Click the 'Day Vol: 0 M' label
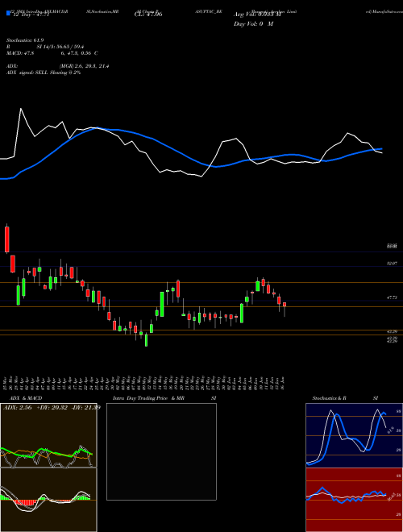The height and width of the screenshot is (532, 403). tap(253, 24)
